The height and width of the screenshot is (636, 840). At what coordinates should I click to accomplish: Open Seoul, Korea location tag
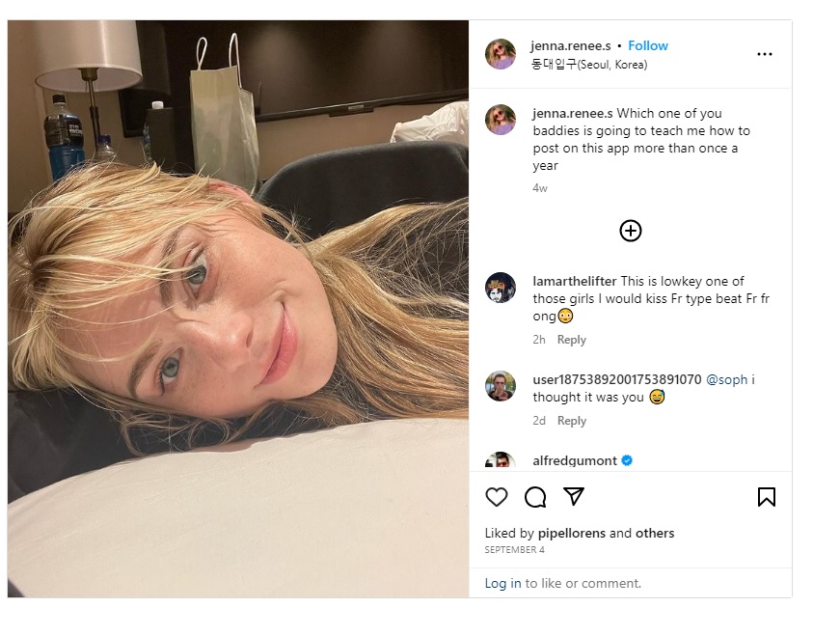(x=588, y=65)
